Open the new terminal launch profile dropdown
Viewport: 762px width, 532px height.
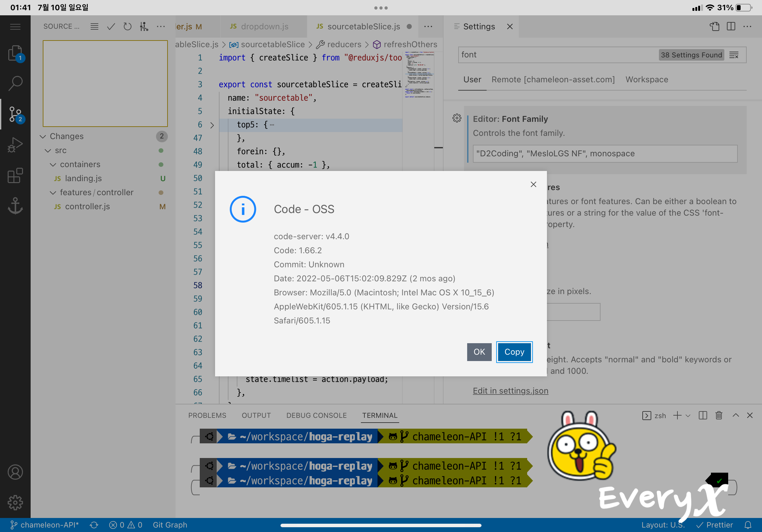pyautogui.click(x=688, y=416)
